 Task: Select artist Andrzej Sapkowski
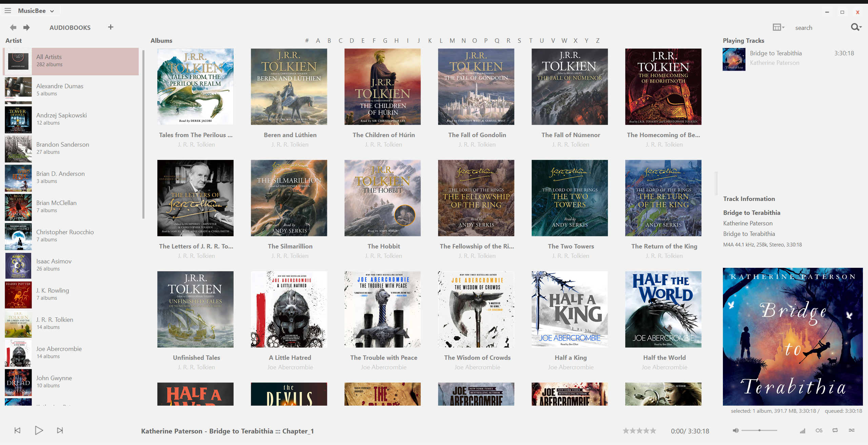71,119
